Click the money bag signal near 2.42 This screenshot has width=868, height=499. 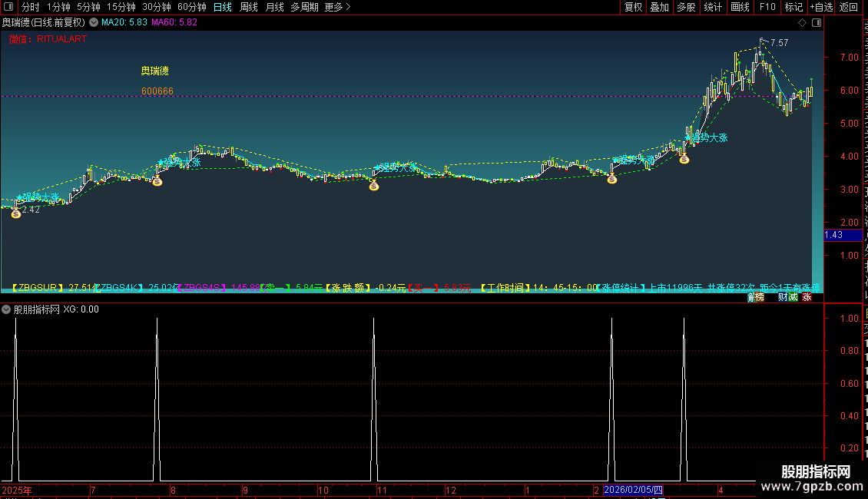pos(16,213)
